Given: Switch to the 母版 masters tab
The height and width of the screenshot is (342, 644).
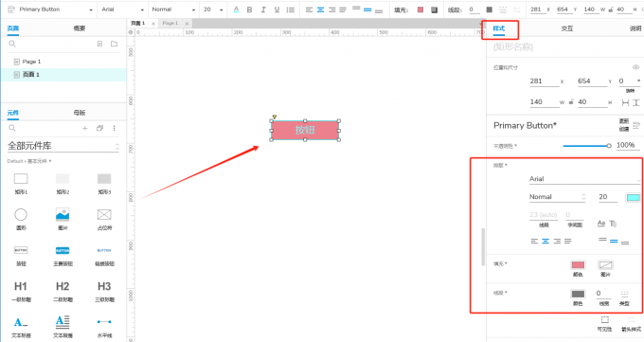Looking at the screenshot, I should (x=80, y=113).
